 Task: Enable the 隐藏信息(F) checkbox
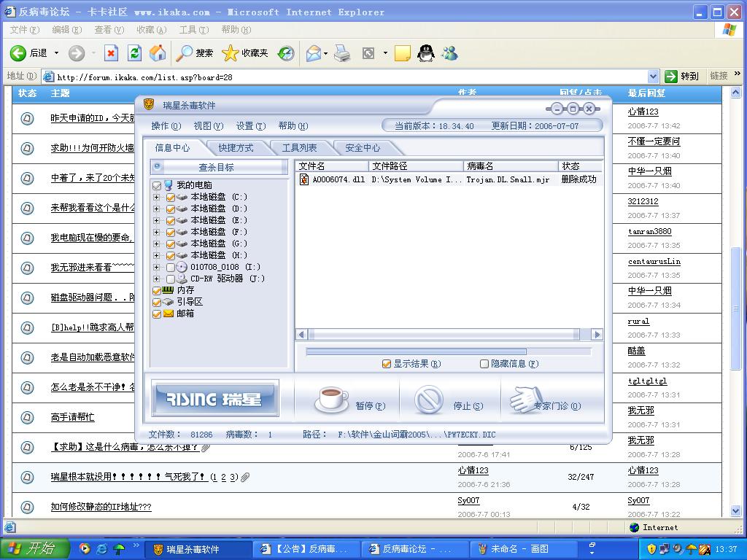[484, 364]
